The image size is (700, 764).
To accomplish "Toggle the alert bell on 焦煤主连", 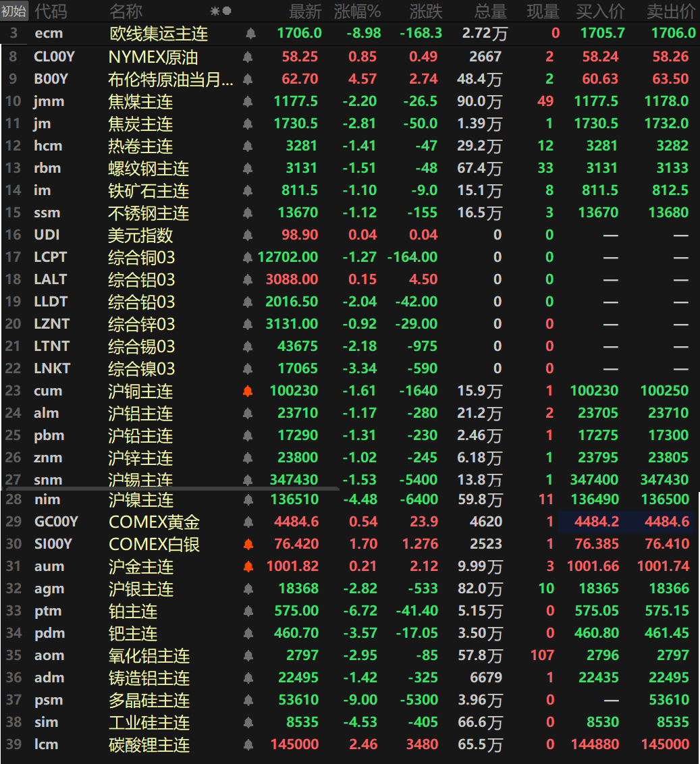I will pyautogui.click(x=248, y=101).
